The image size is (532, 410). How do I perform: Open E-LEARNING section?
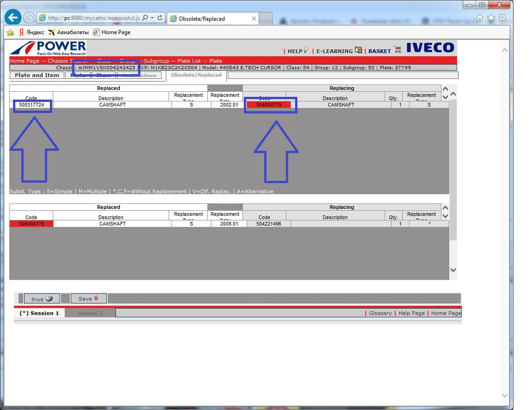[339, 51]
